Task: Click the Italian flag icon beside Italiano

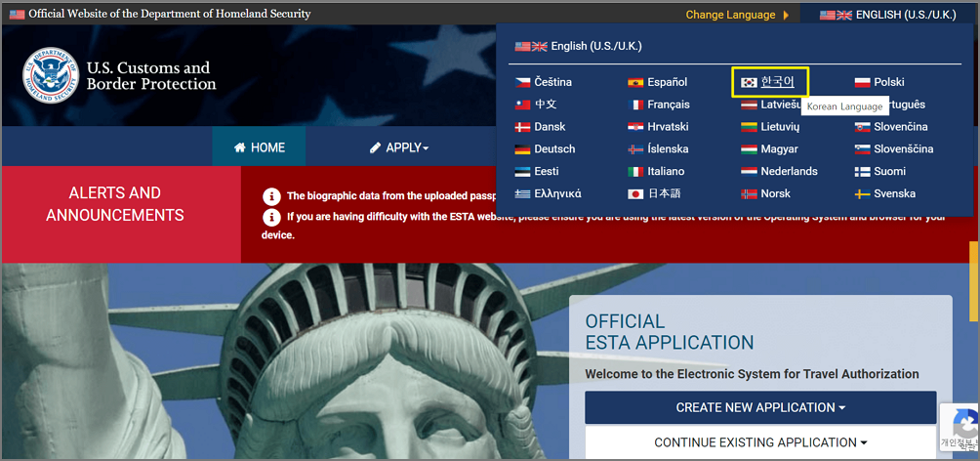Action: 635,171
